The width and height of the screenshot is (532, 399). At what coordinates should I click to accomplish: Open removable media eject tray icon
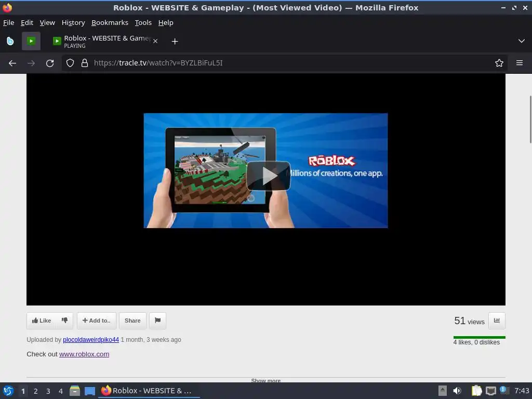tap(443, 391)
